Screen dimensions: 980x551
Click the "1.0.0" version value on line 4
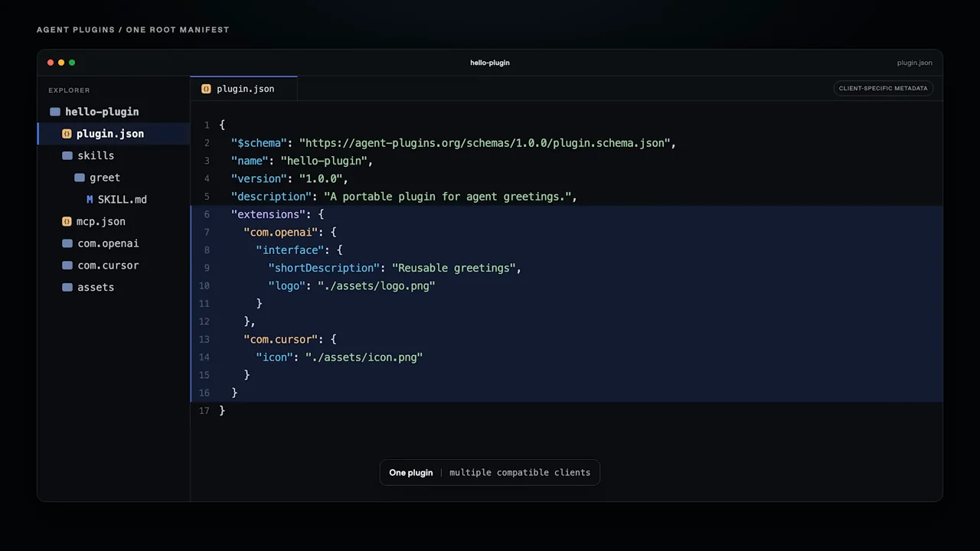click(x=321, y=179)
